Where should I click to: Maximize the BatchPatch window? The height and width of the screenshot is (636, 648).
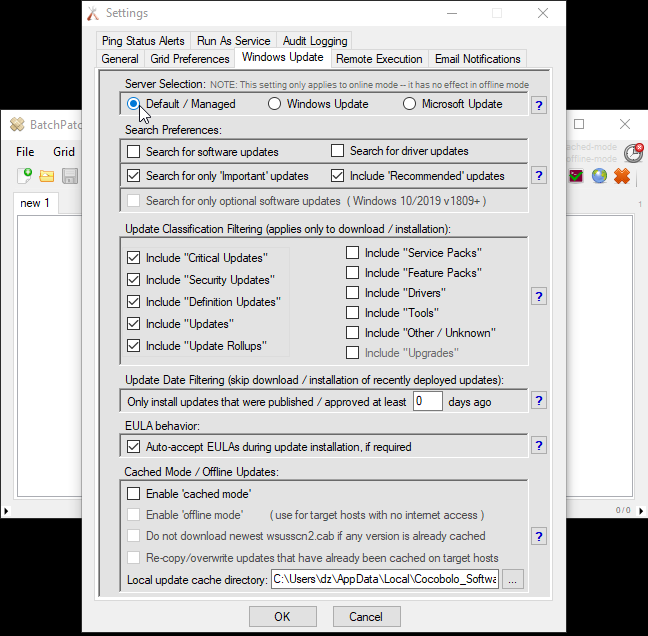[579, 124]
